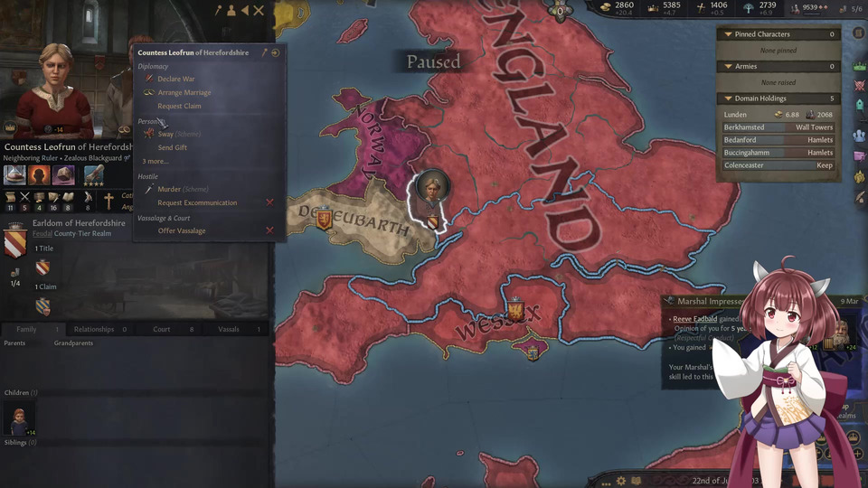Select the Berkhamsted holding construction bar

[x=778, y=127]
